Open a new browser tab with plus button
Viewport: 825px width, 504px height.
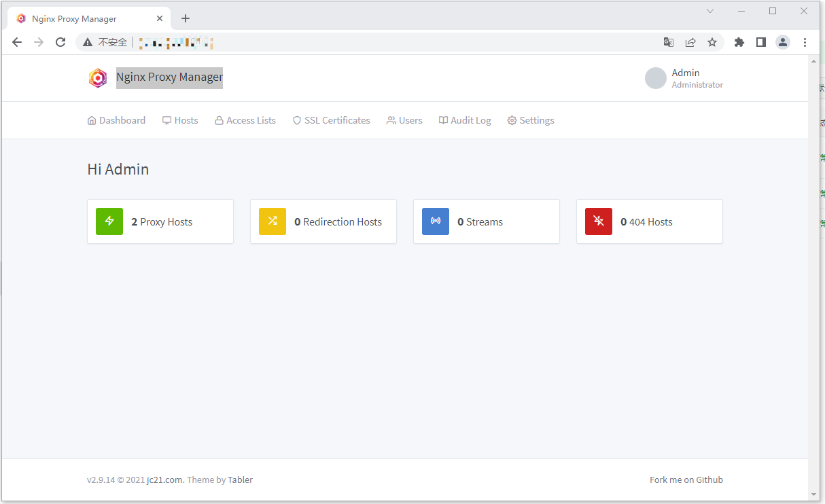coord(186,18)
